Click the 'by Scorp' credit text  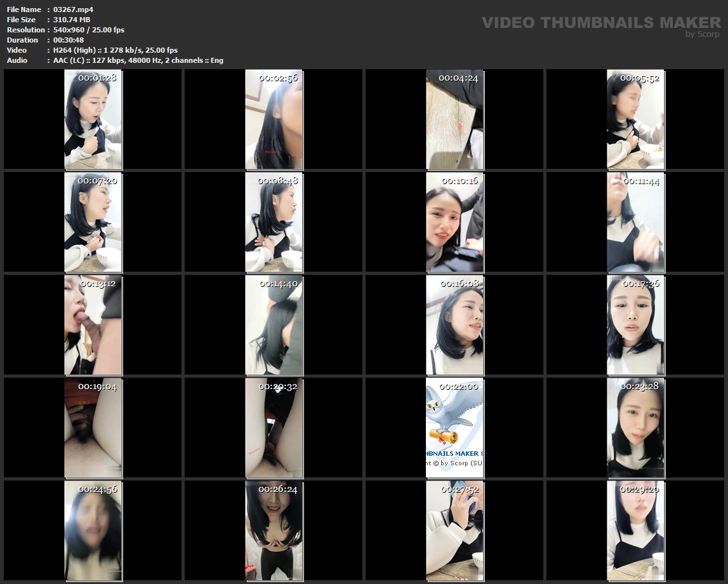pyautogui.click(x=702, y=34)
